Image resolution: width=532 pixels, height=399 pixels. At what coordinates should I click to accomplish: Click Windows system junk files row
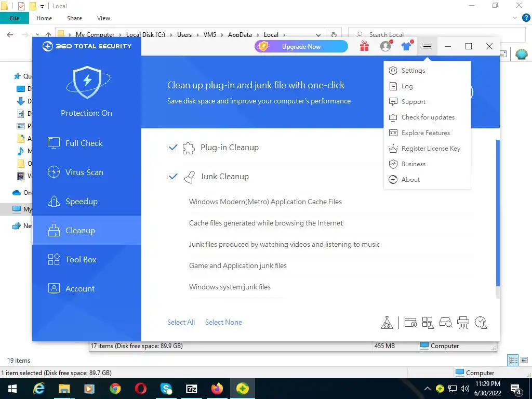tap(230, 287)
